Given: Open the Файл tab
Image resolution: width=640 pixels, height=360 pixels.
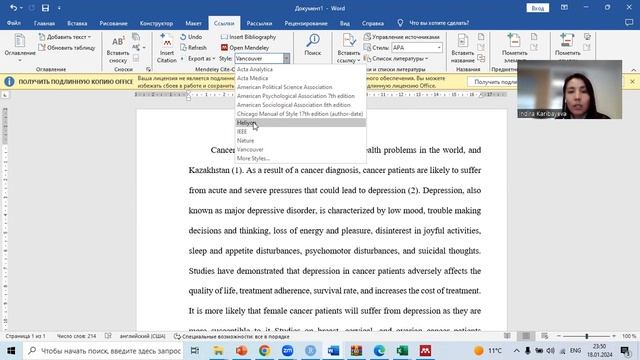Looking at the screenshot, I should click(x=13, y=23).
